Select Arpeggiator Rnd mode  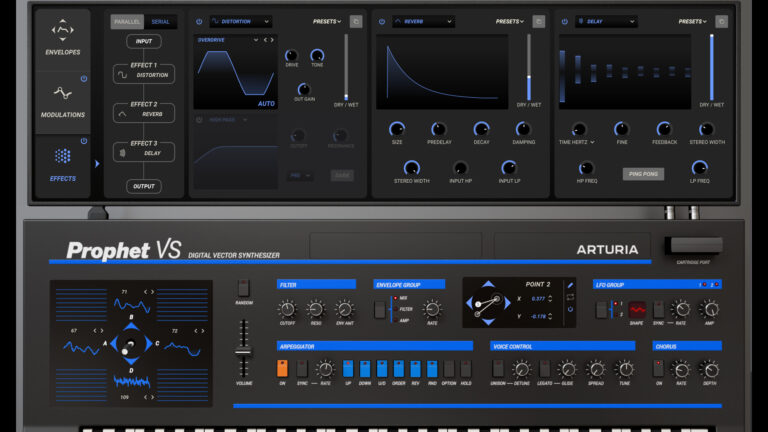click(432, 368)
